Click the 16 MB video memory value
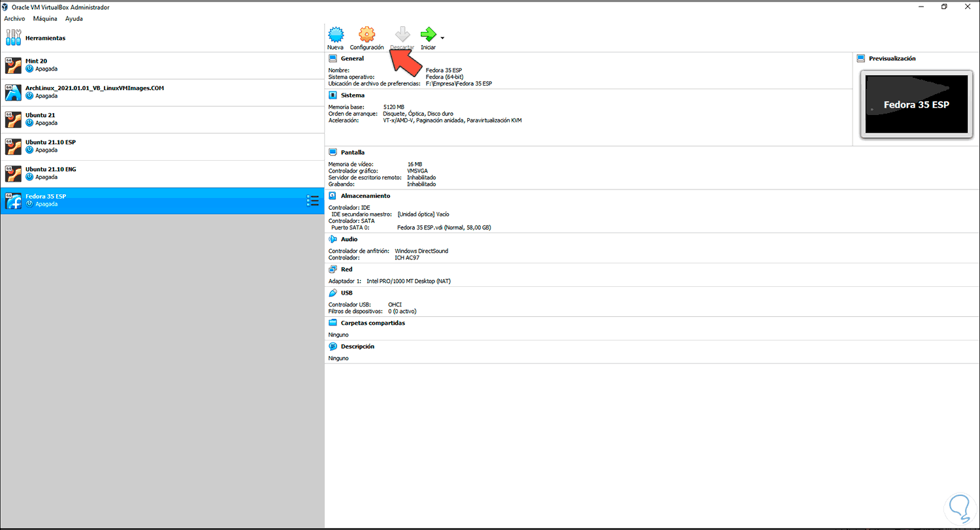 coord(414,163)
